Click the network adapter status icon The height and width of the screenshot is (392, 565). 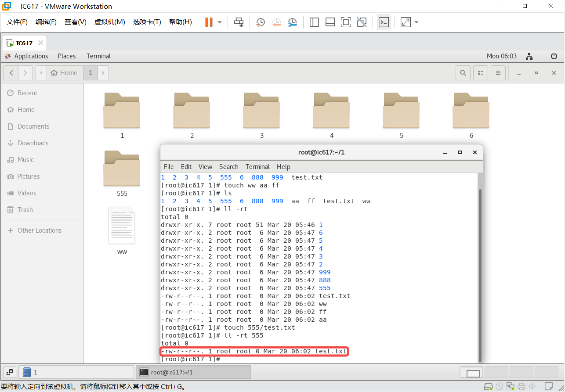(511, 387)
